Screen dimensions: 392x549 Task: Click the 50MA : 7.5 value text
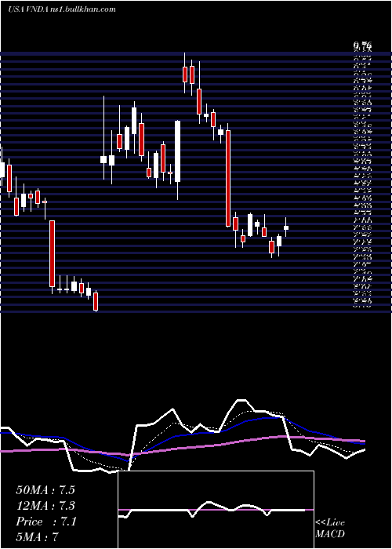45,490
